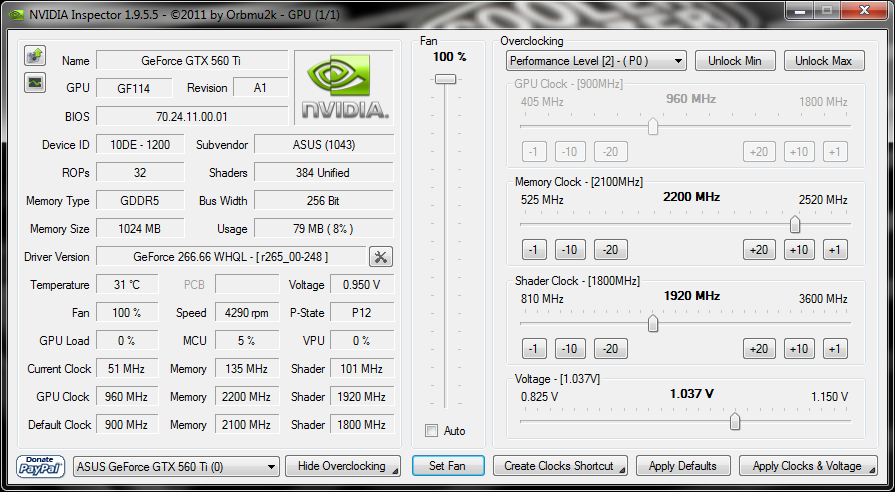The width and height of the screenshot is (895, 492).
Task: Decrease Memory Clock by 10 MHz
Action: coord(570,249)
